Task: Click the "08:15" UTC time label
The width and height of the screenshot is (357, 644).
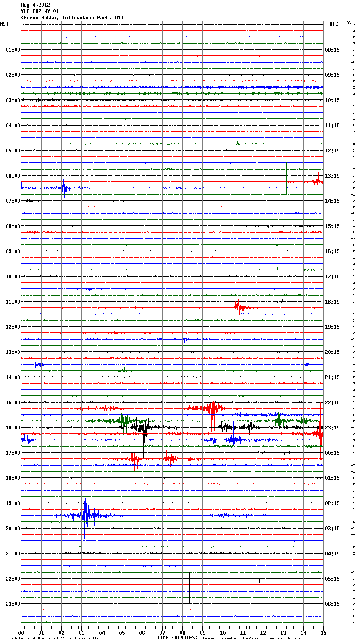Action: click(x=332, y=50)
